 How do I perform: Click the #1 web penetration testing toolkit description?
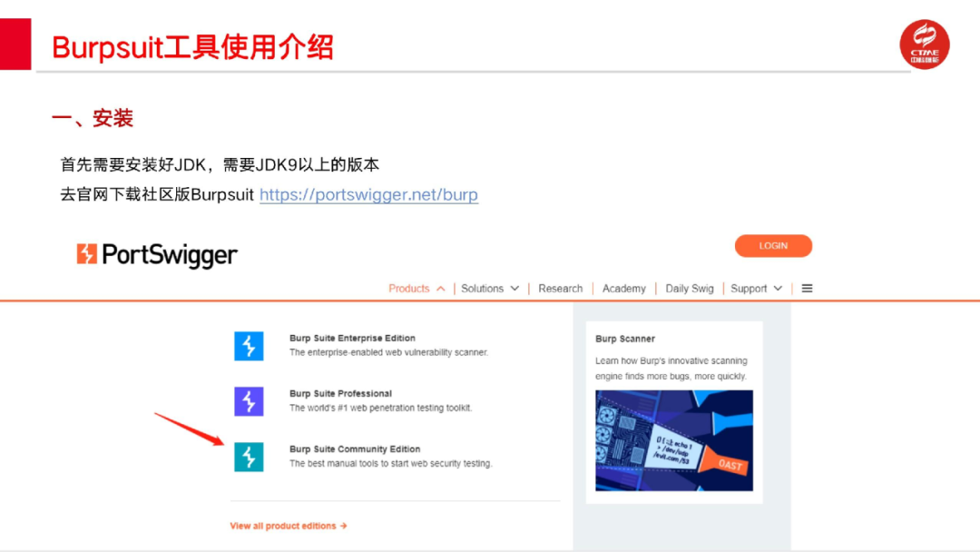(380, 408)
